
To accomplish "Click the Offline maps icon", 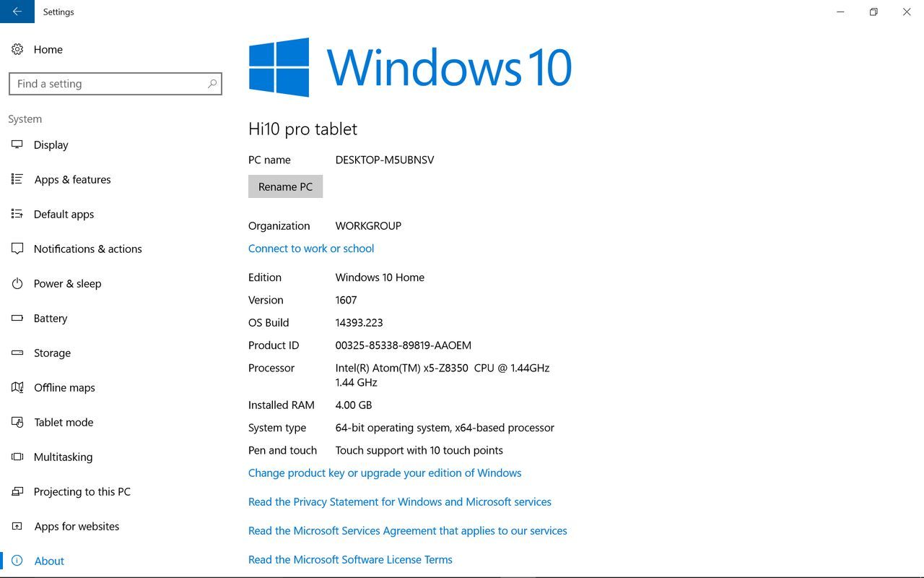I will click(17, 387).
